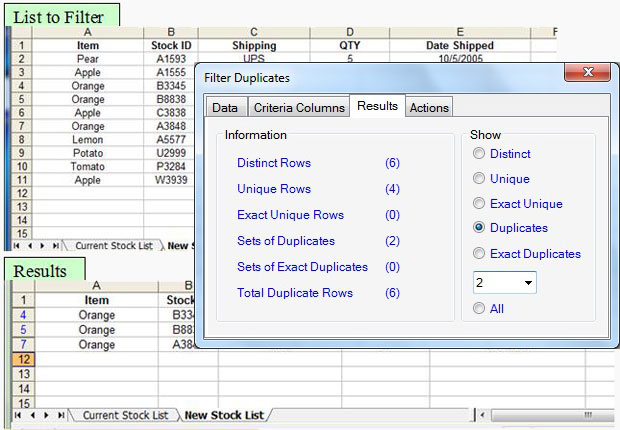
Task: Click the Distinct Rows link
Action: 273,163
